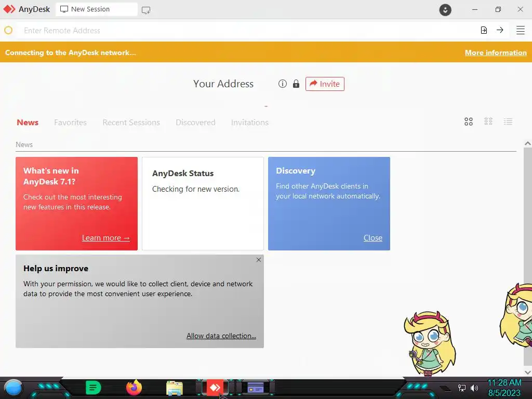The image size is (532, 399).
Task: Click the account download circle icon in title bar
Action: click(x=445, y=10)
